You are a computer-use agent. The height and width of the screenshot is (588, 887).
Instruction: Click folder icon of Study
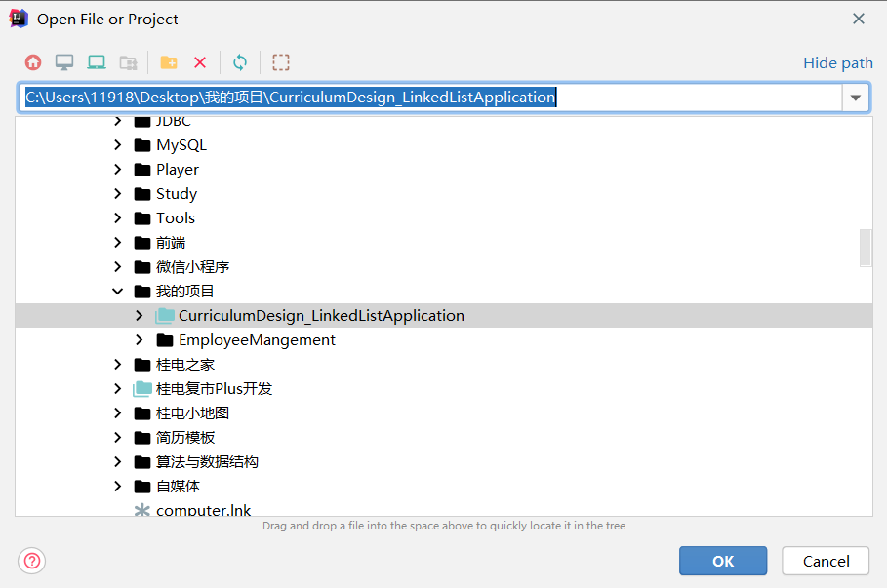(142, 194)
